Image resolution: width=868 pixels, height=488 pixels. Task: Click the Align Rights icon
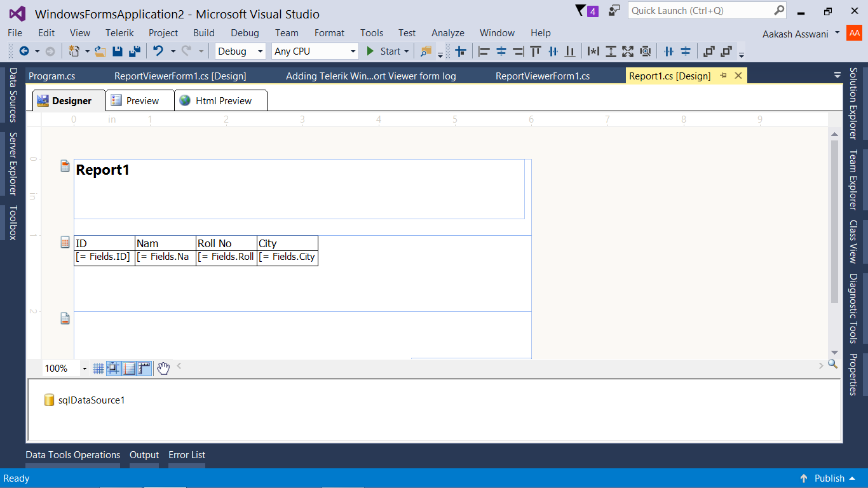519,51
